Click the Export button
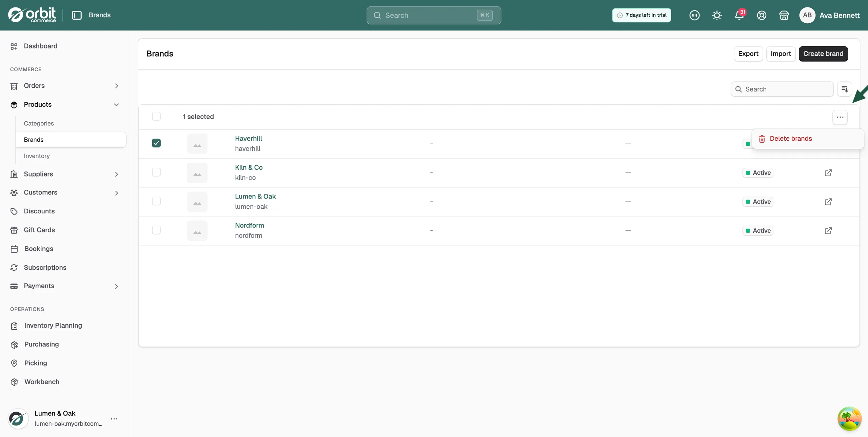The width and height of the screenshot is (868, 437). pyautogui.click(x=748, y=54)
